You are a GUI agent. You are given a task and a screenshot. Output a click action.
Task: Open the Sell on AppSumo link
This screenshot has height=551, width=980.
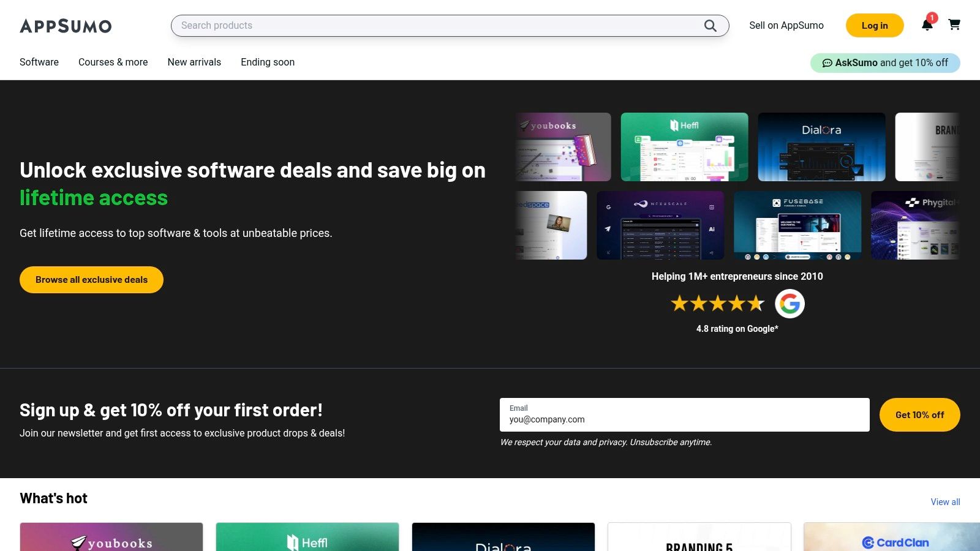coord(786,26)
